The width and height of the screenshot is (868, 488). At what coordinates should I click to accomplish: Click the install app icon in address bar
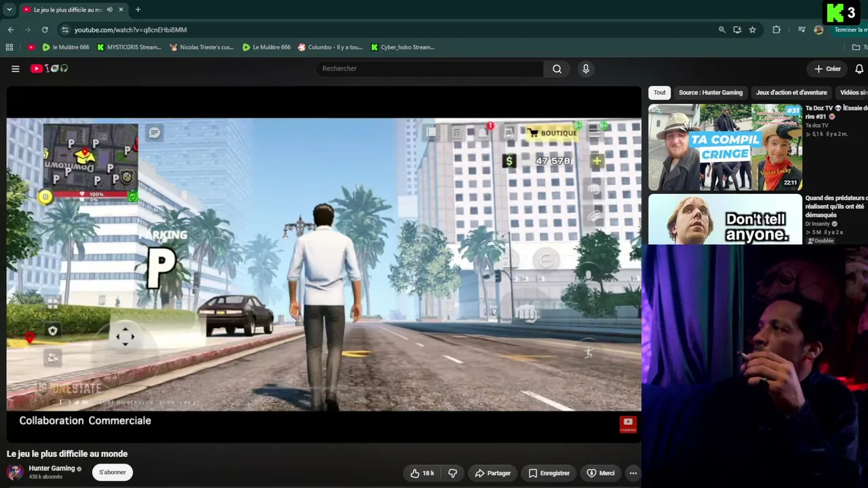(x=737, y=30)
